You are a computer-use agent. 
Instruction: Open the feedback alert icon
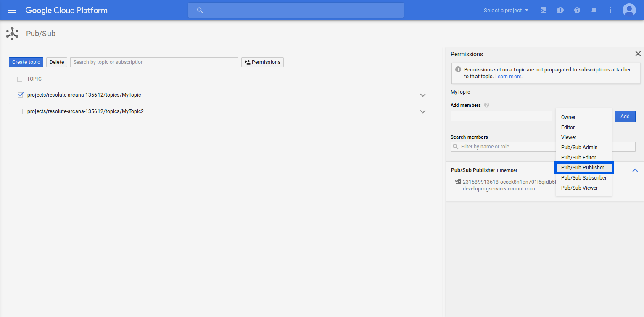point(560,10)
